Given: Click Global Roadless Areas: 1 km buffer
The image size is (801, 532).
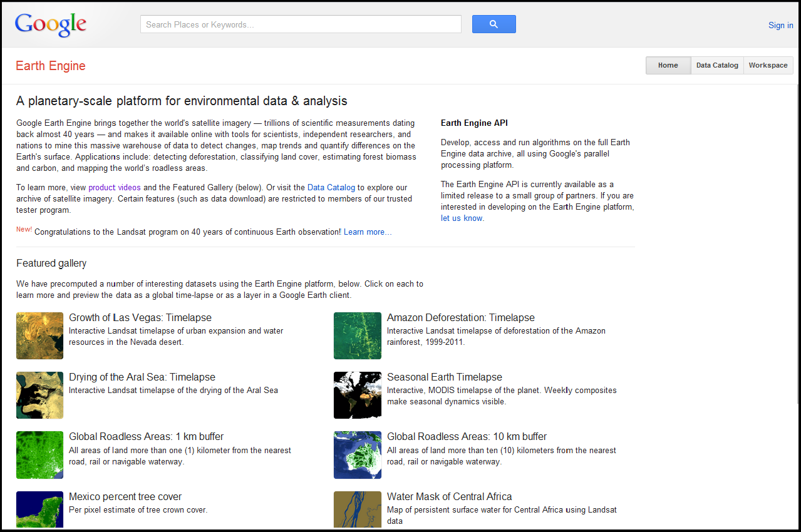Looking at the screenshot, I should coord(146,436).
